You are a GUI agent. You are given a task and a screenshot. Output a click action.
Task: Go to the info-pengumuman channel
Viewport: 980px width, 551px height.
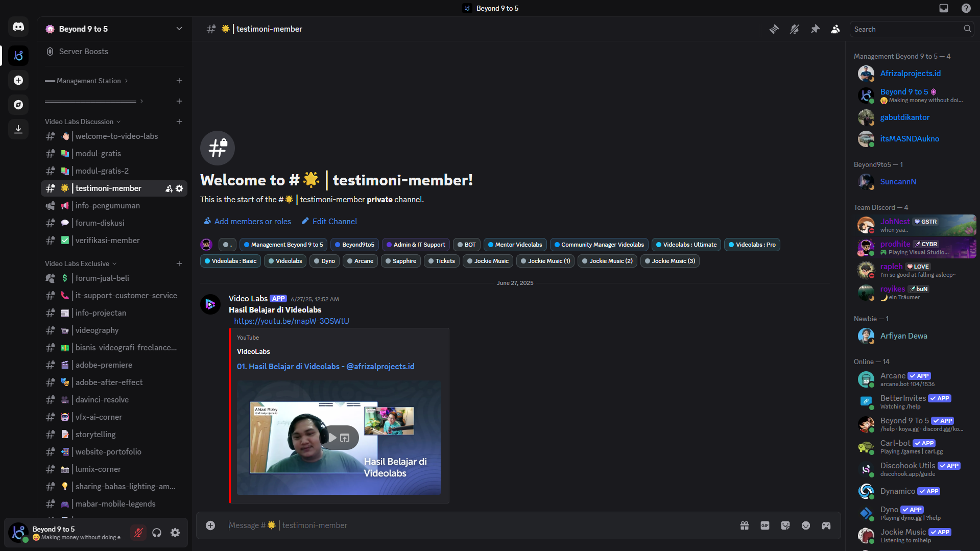[114, 206]
